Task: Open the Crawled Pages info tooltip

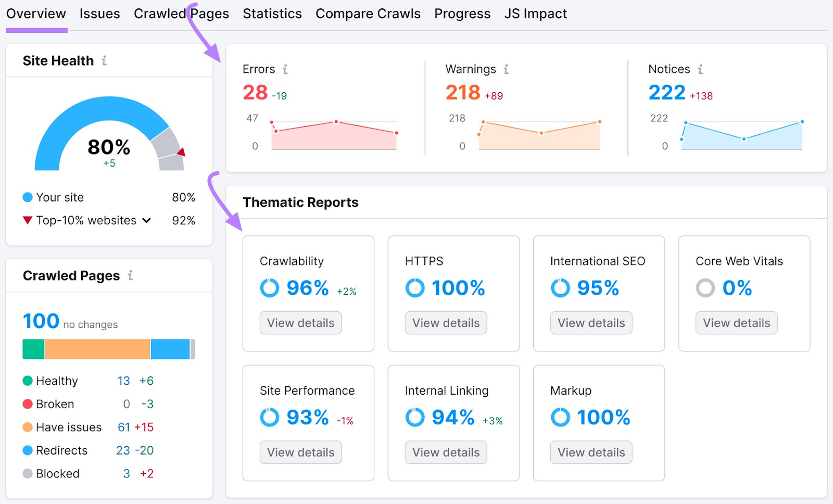Action: pos(131,275)
